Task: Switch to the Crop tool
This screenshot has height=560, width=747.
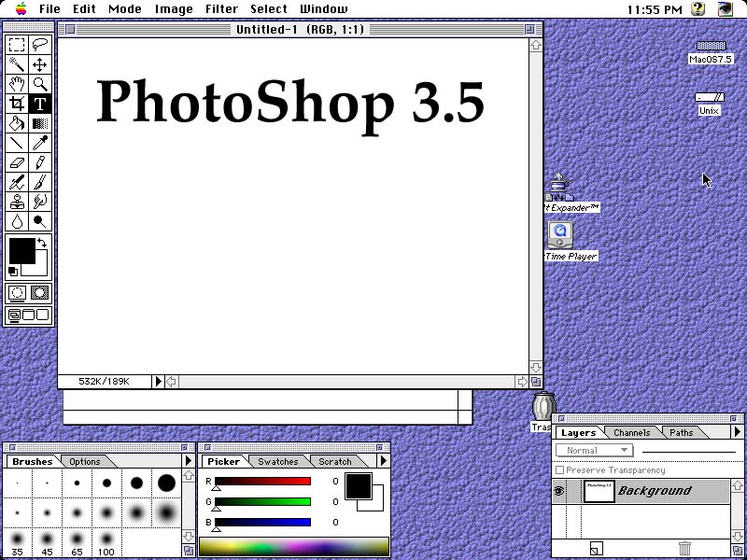Action: 17,104
